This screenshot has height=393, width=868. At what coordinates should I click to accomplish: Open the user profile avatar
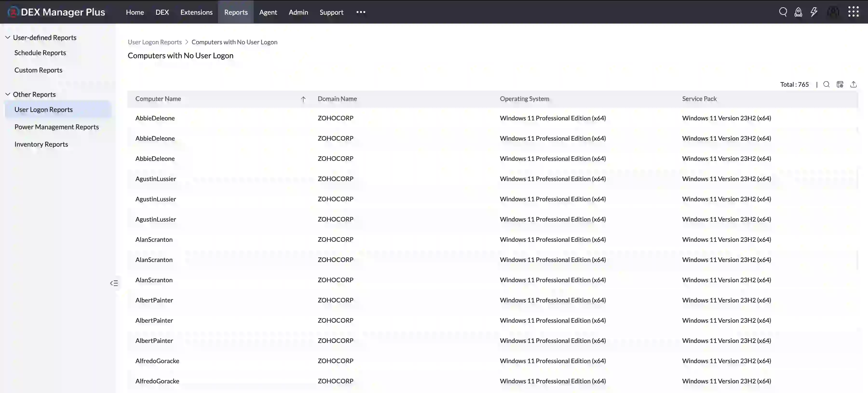click(x=833, y=12)
